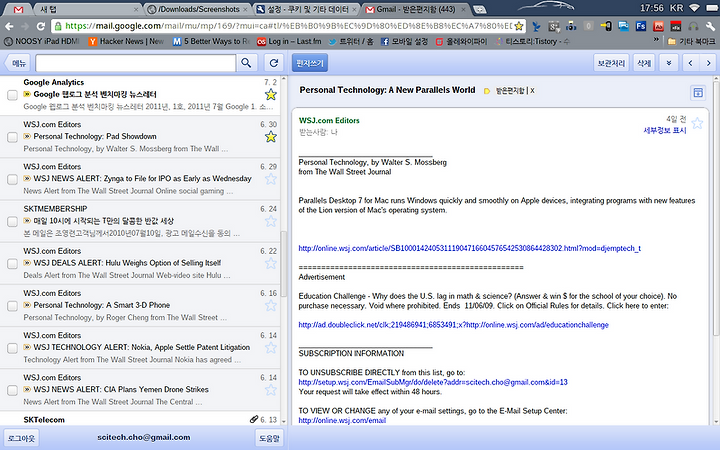The image size is (720, 450).
Task: Switch to the 새 탭 browser tab
Action: click(x=87, y=9)
